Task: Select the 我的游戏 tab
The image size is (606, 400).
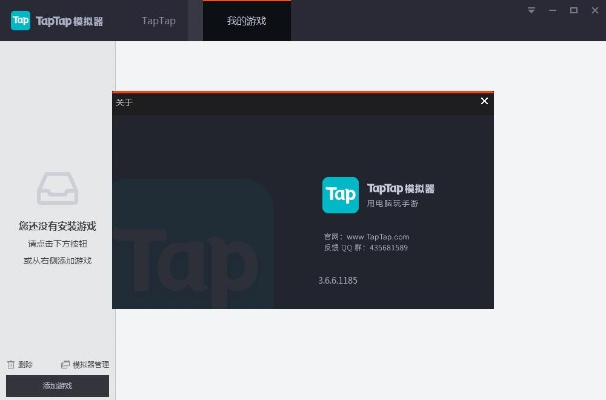Action: point(247,20)
